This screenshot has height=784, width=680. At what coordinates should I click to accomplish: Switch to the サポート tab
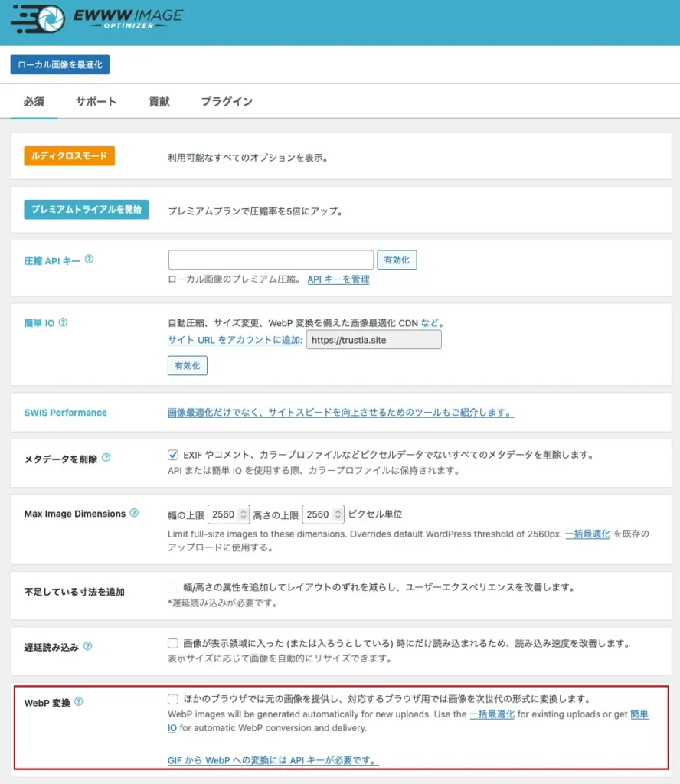96,102
